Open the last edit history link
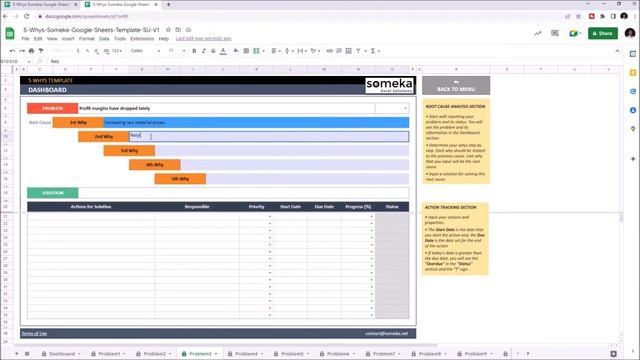 [x=203, y=39]
